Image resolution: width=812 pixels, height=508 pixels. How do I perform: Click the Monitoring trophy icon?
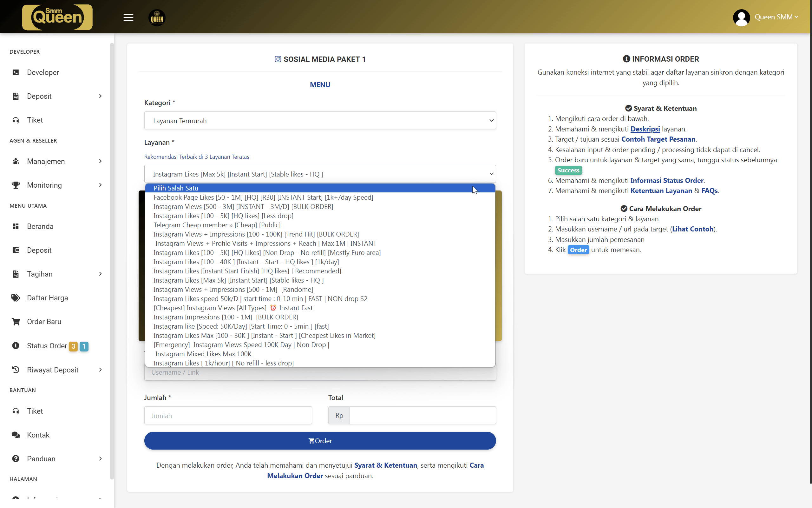click(x=16, y=185)
